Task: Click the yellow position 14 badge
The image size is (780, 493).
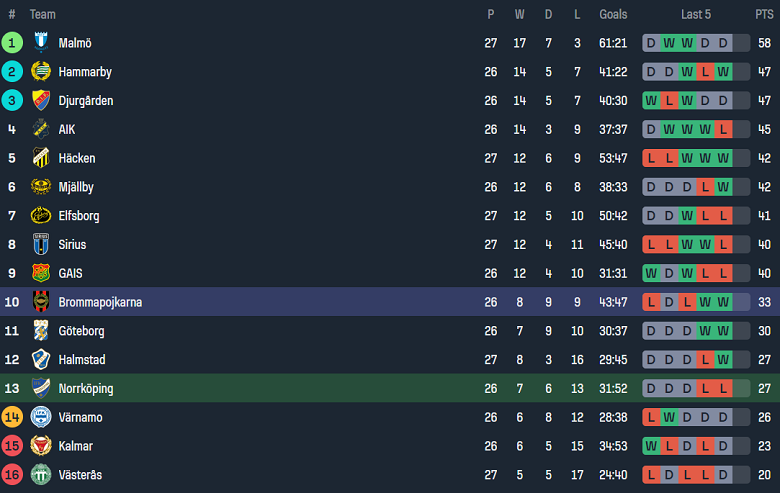Action: click(x=12, y=417)
